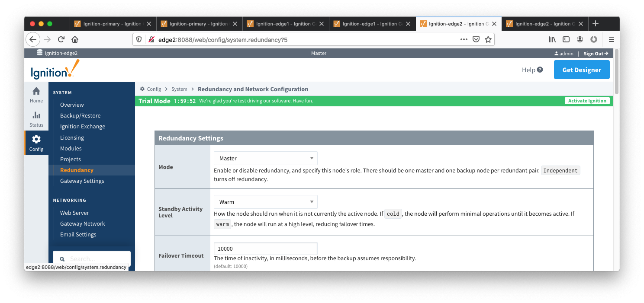Click the Redundancy Settings header
Image resolution: width=644 pixels, height=303 pixels.
click(374, 138)
